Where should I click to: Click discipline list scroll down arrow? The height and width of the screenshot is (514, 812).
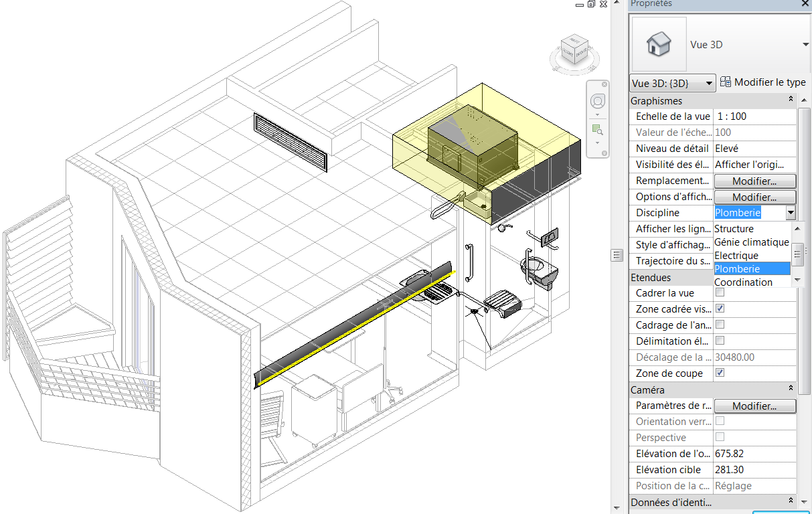coord(797,280)
